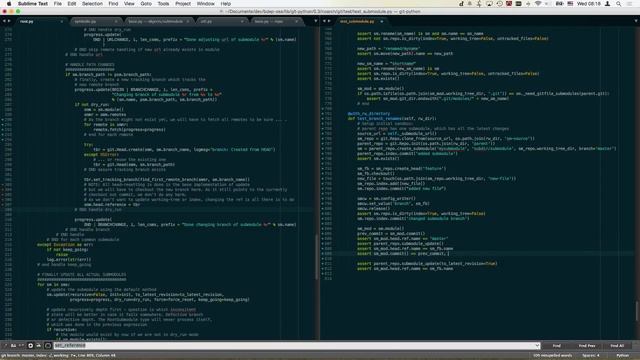Open the Goto menu
Screen dimensions: 640x360
(146, 4)
